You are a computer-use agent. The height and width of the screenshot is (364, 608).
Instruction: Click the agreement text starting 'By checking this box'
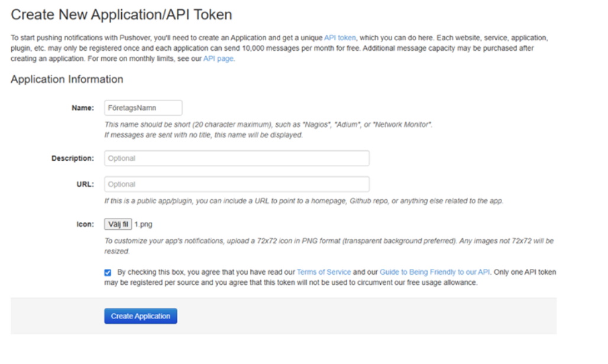coord(206,272)
